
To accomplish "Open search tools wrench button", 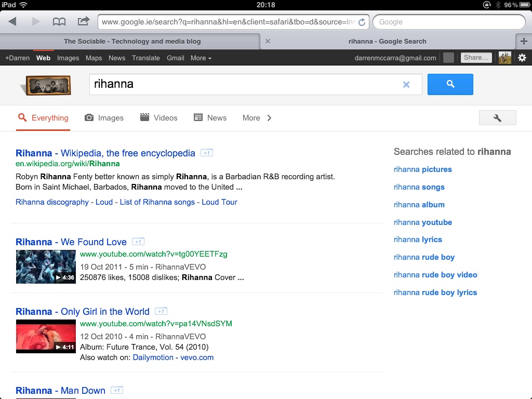I will (497, 118).
